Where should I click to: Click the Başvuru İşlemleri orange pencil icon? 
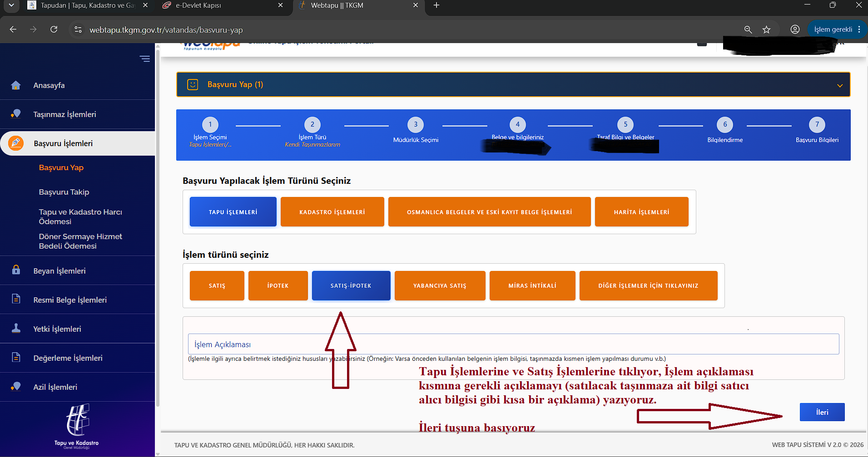[16, 143]
